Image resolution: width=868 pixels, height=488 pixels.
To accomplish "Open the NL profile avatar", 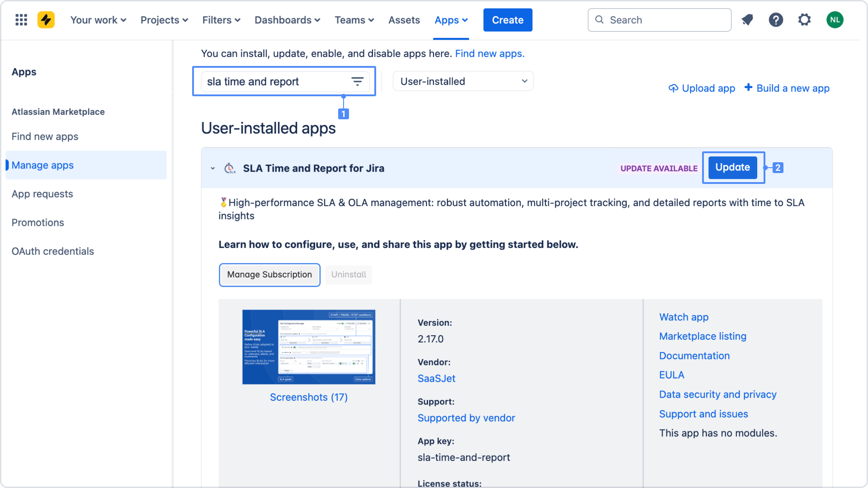I will click(835, 20).
